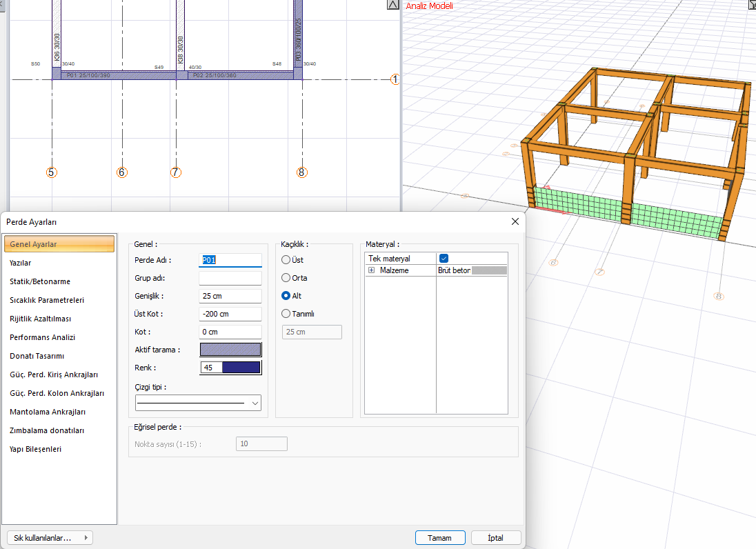Go to Sıcaklık Parametreleri
This screenshot has height=549, width=756.
click(x=47, y=300)
